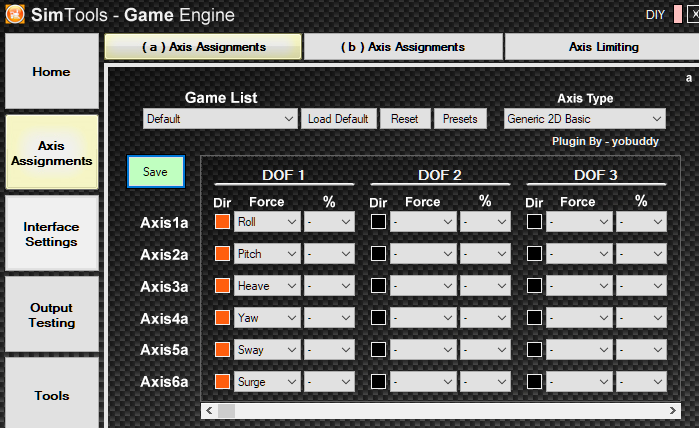This screenshot has width=699, height=428.
Task: Open Axis2a DOF 3 force dropdown
Action: pos(579,254)
